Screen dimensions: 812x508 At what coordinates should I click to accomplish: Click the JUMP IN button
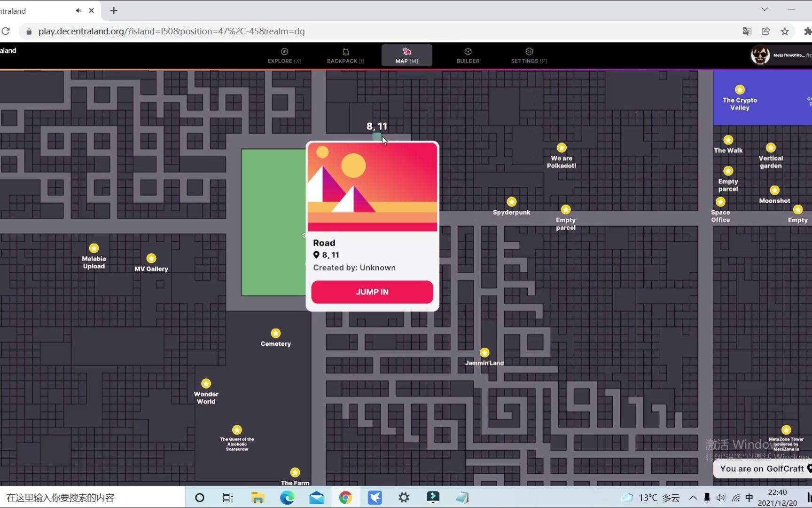(372, 292)
